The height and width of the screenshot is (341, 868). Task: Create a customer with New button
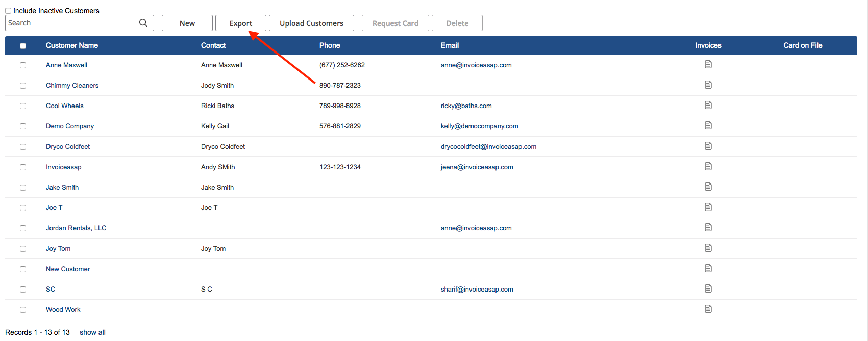click(x=187, y=23)
